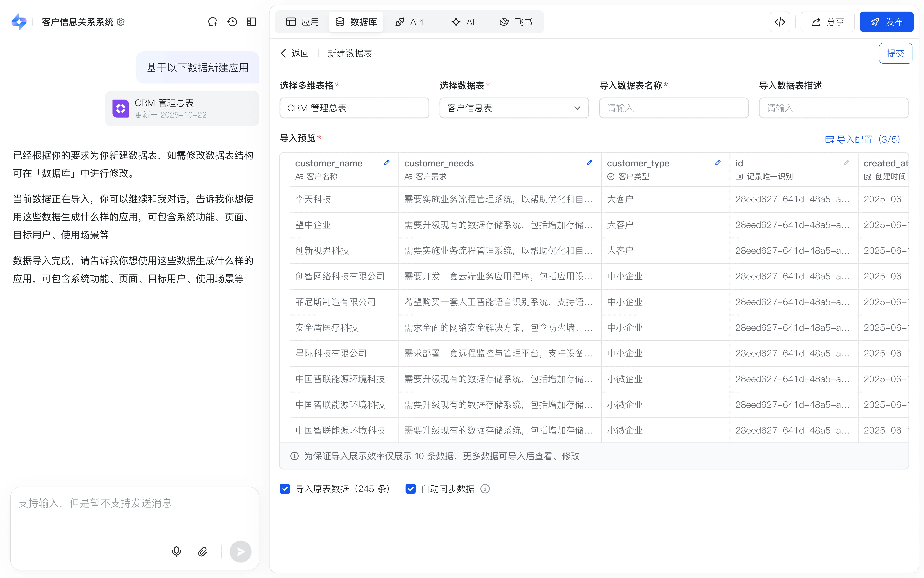Image resolution: width=924 pixels, height=578 pixels.
Task: Click the customer_name column header
Action: (x=344, y=170)
